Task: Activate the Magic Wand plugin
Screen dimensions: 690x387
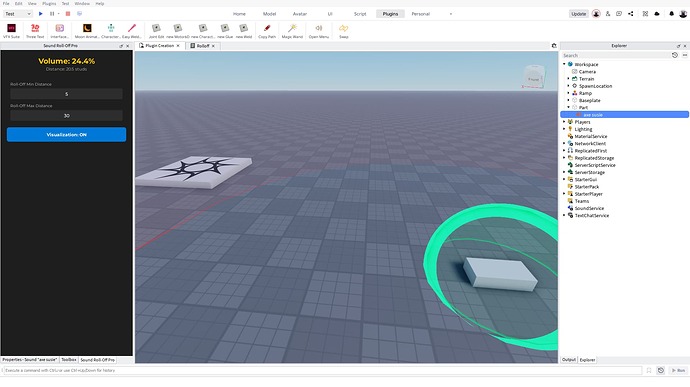Action: click(292, 31)
